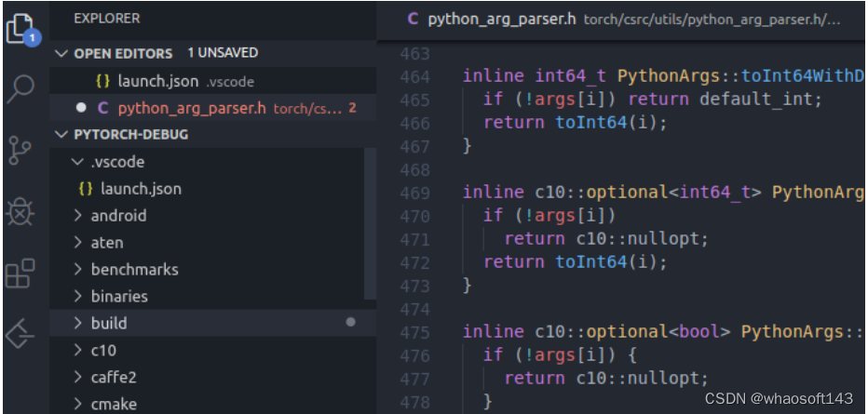868x414 pixels.
Task: Click the JSON braces icon in .vscode folder
Action: (x=86, y=189)
